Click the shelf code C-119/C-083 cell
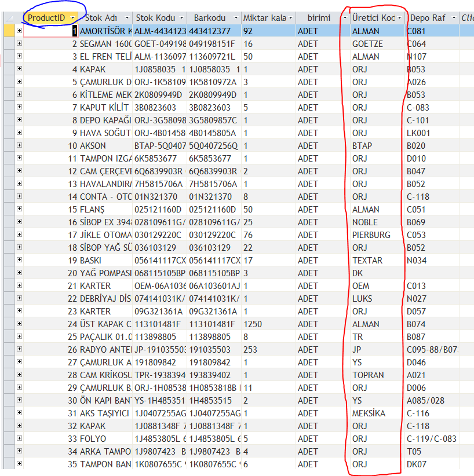 [432, 439]
